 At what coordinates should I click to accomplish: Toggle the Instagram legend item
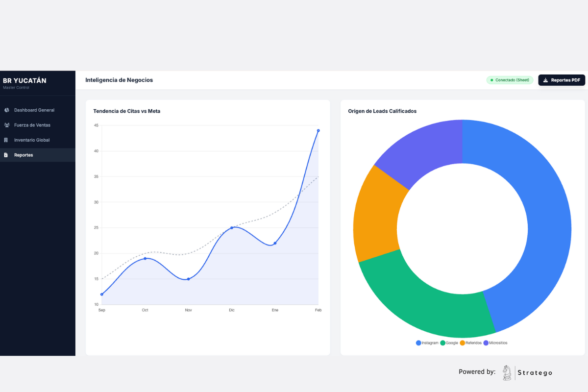click(x=427, y=343)
